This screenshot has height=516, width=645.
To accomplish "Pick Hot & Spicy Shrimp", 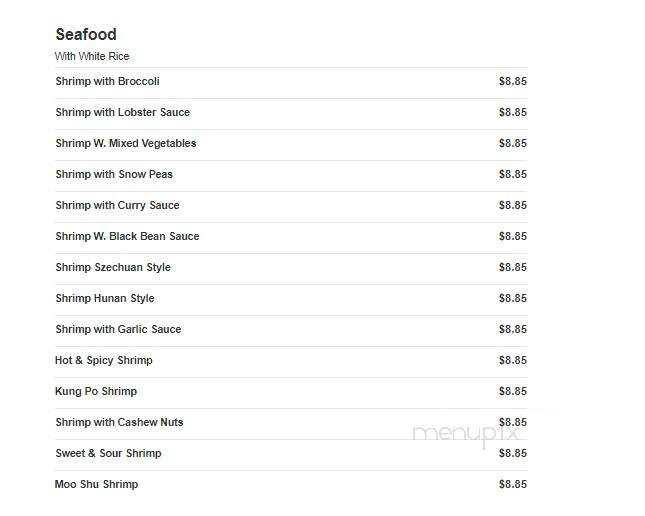I will (104, 360).
